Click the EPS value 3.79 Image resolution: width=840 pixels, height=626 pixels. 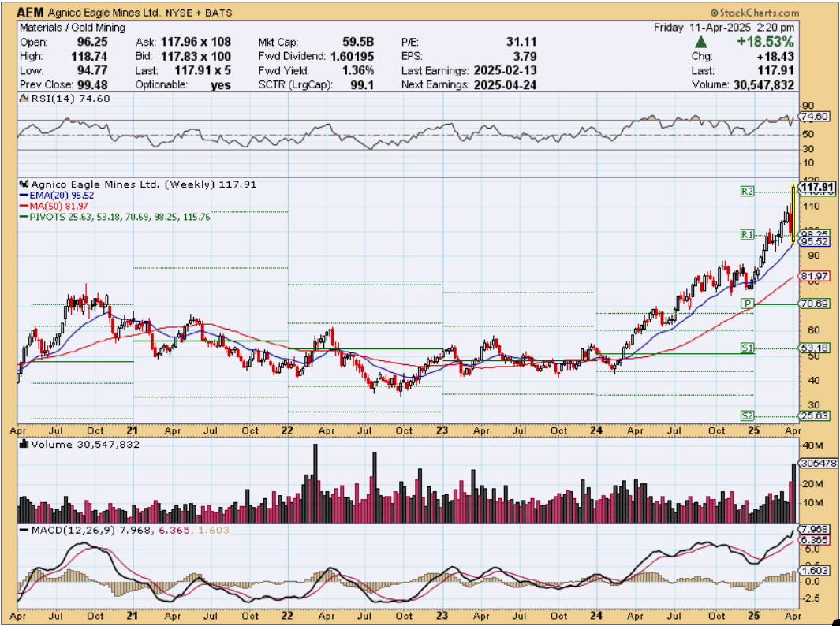pyautogui.click(x=524, y=56)
